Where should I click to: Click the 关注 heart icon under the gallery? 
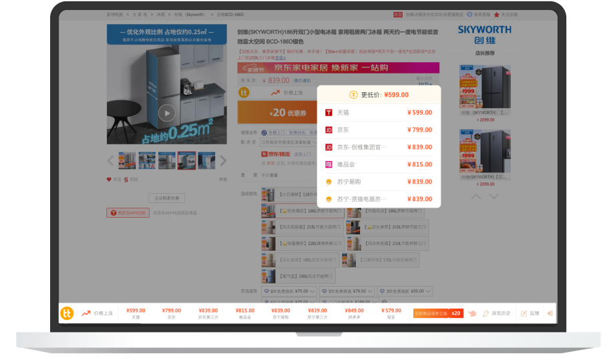pos(109,180)
